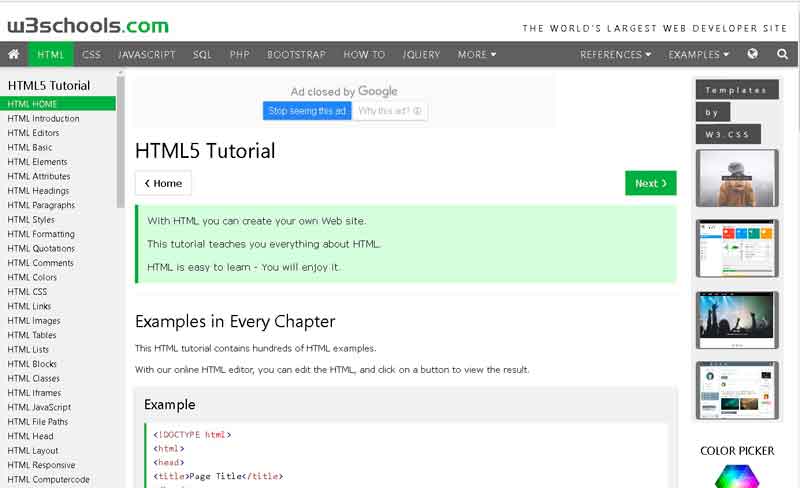
Task: Open HTML JavaScript sidebar link
Action: pos(39,407)
